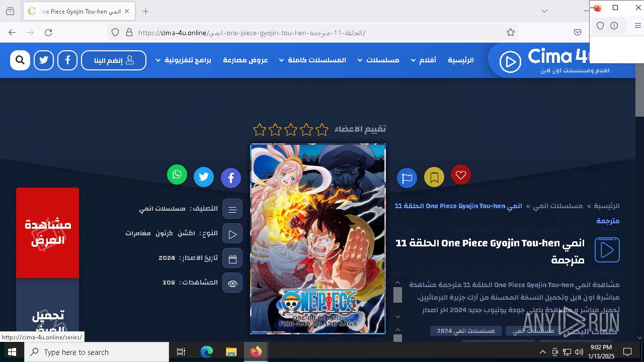Click the One Piece poster thumbnail

click(318, 239)
